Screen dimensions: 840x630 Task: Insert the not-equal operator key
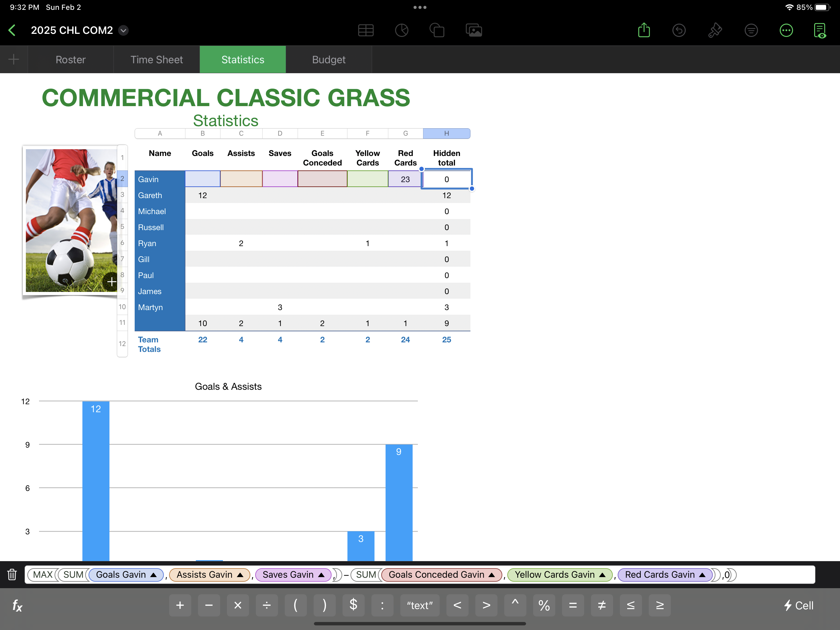(601, 605)
